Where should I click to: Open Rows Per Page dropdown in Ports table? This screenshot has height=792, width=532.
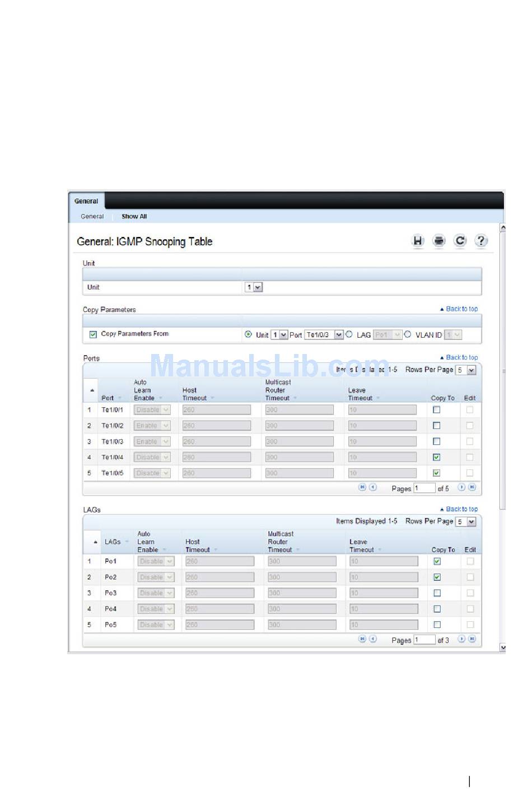[x=466, y=370]
